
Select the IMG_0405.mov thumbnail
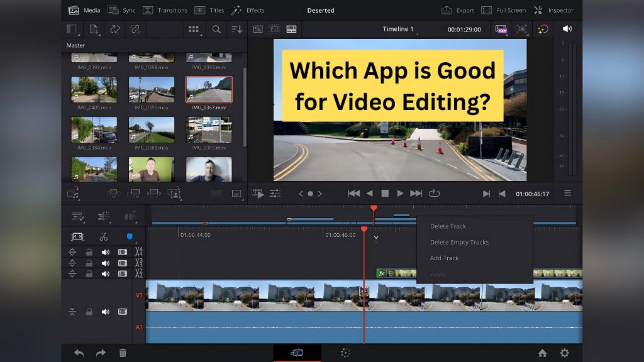coord(94,89)
